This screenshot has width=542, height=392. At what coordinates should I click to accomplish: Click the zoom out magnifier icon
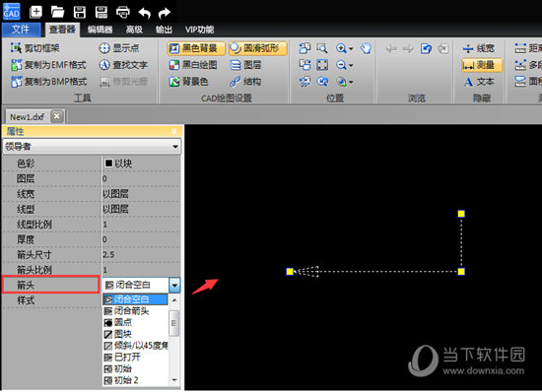click(x=341, y=65)
